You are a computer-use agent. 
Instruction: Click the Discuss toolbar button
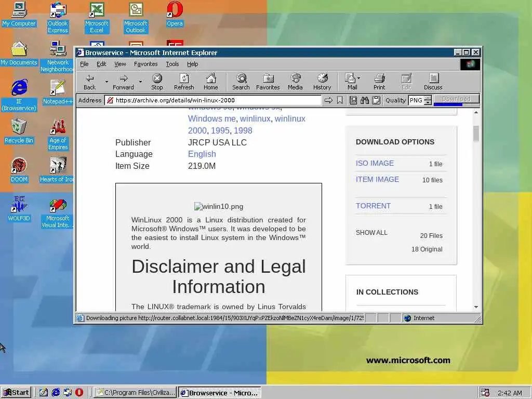(433, 82)
